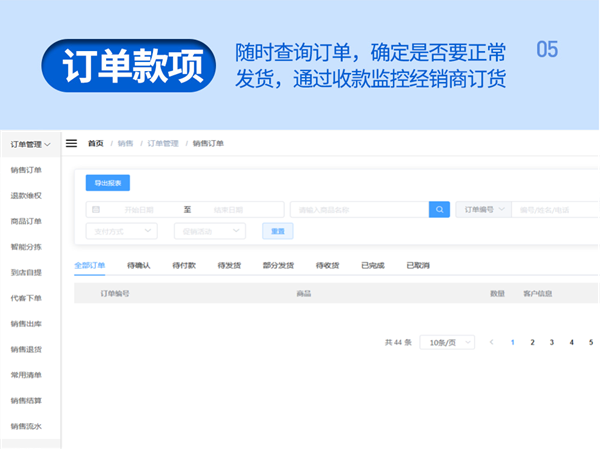Viewport: 600px width, 449px height.
Task: Click the 首页 breadcrumb link
Action: point(96,144)
